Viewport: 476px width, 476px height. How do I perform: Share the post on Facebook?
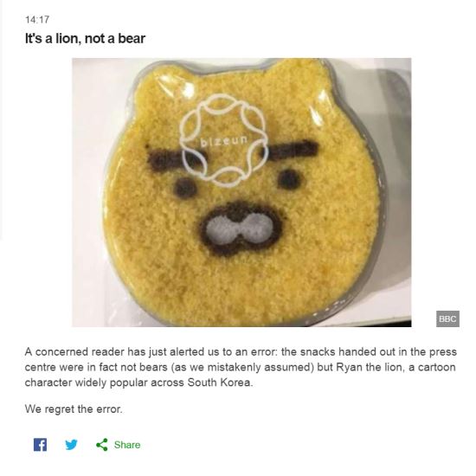point(40,445)
